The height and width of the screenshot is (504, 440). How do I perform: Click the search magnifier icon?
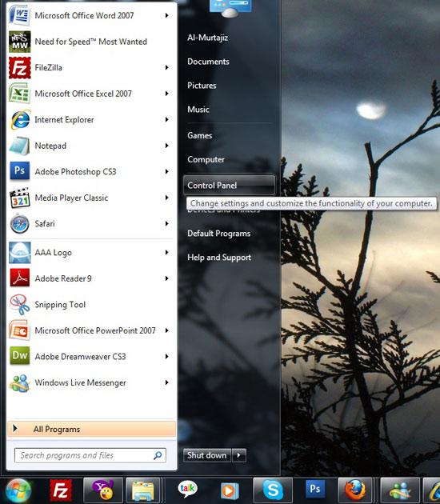pos(158,455)
